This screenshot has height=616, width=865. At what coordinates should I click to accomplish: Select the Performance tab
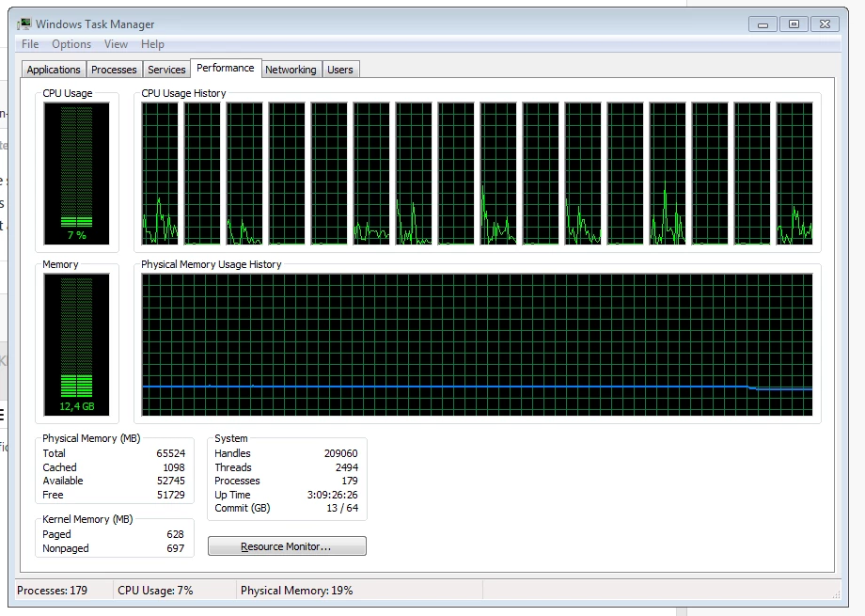pyautogui.click(x=226, y=68)
